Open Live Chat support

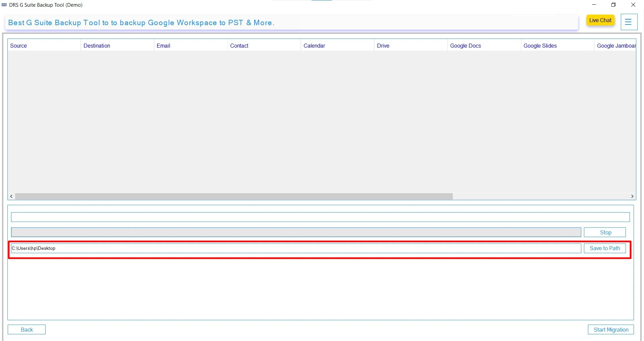point(600,20)
